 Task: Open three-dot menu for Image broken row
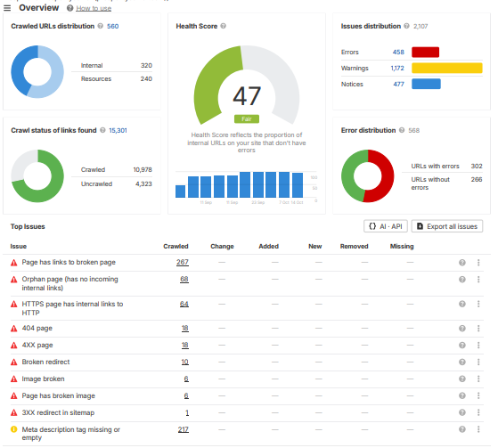[478, 379]
